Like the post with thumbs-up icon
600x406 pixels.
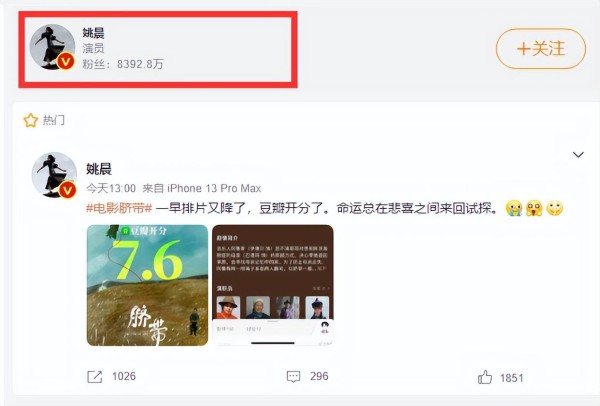(485, 377)
